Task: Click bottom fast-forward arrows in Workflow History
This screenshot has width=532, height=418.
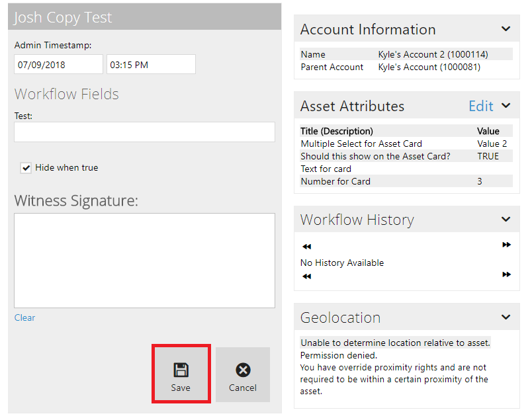Action: click(506, 274)
